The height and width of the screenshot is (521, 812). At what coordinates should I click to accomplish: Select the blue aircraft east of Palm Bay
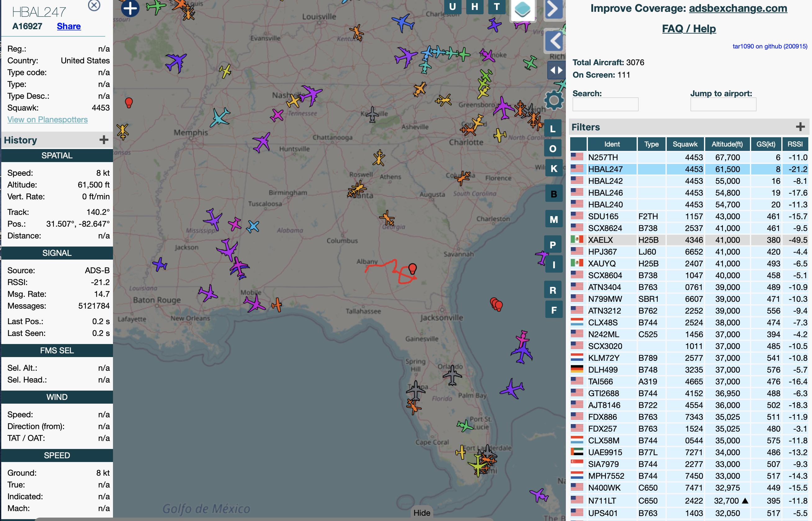coord(512,388)
